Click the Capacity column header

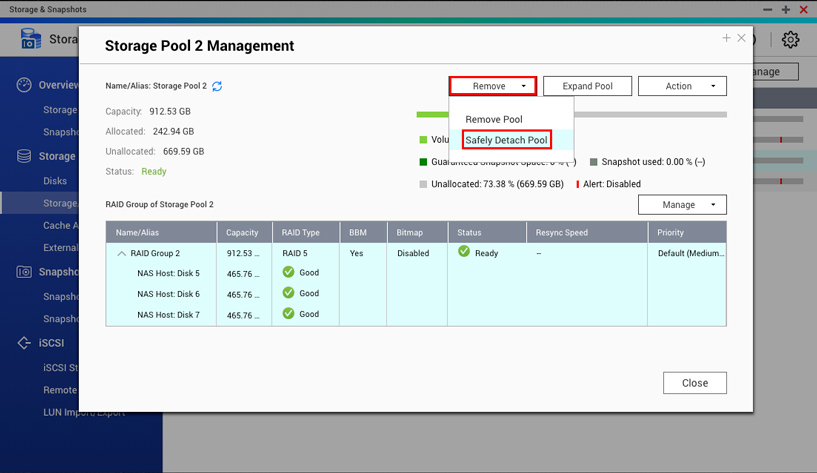[x=244, y=232]
